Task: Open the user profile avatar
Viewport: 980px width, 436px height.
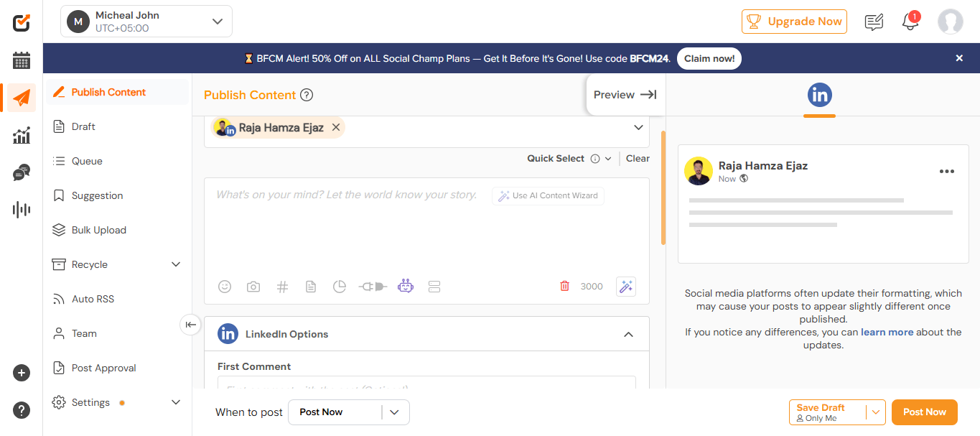Action: 950,22
